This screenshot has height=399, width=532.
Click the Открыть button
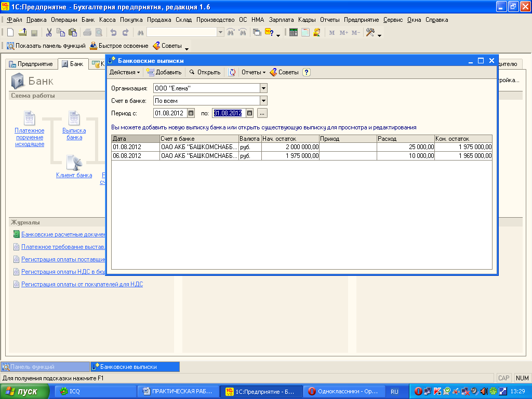pos(205,72)
